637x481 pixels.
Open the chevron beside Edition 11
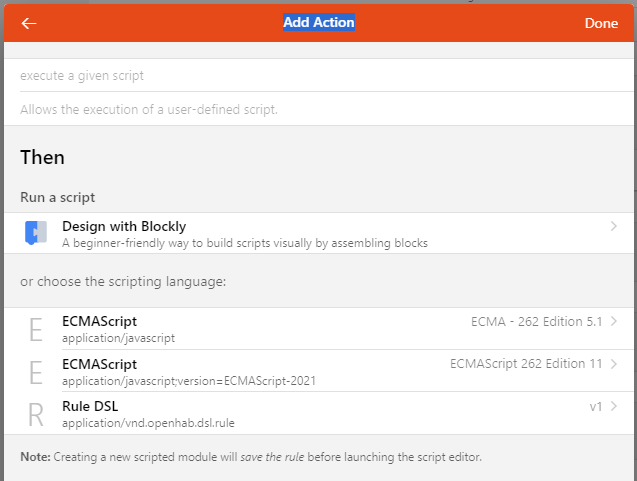[613, 364]
